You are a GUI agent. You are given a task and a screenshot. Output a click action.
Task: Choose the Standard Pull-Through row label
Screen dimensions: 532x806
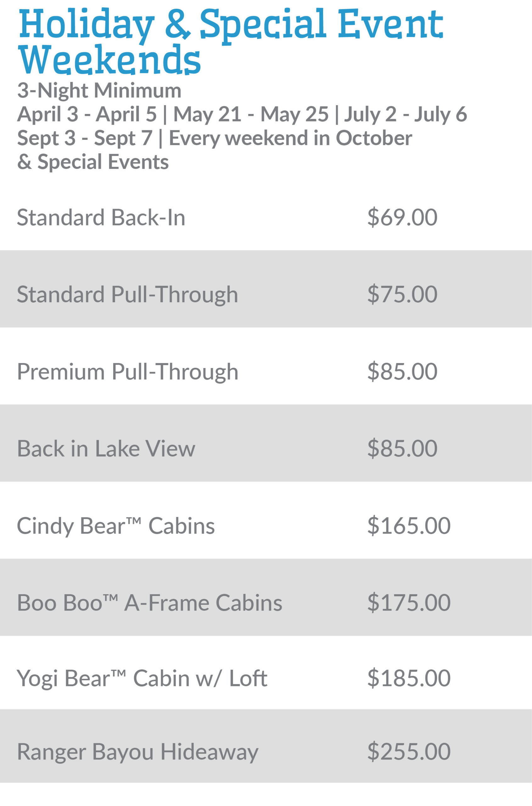coord(127,294)
